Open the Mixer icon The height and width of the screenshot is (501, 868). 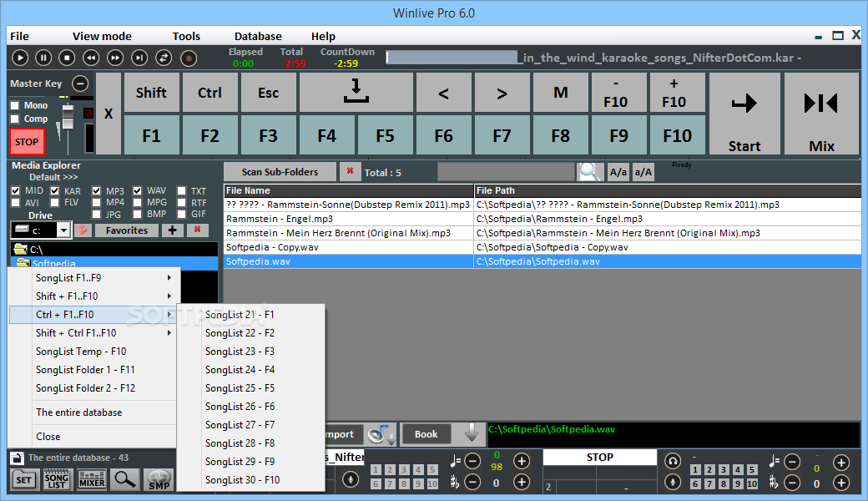(x=91, y=479)
